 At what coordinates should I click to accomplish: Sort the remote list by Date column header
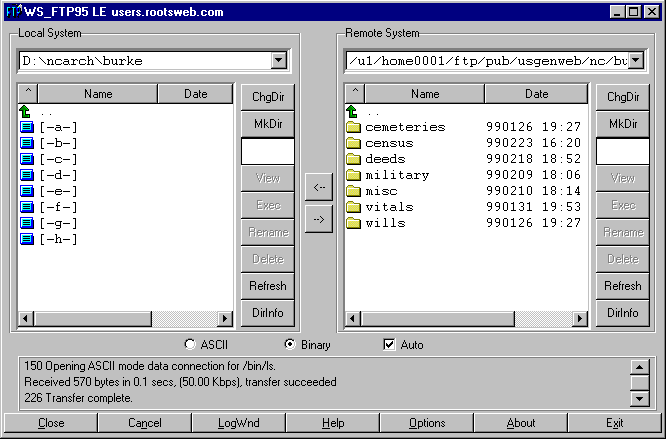tap(536, 94)
